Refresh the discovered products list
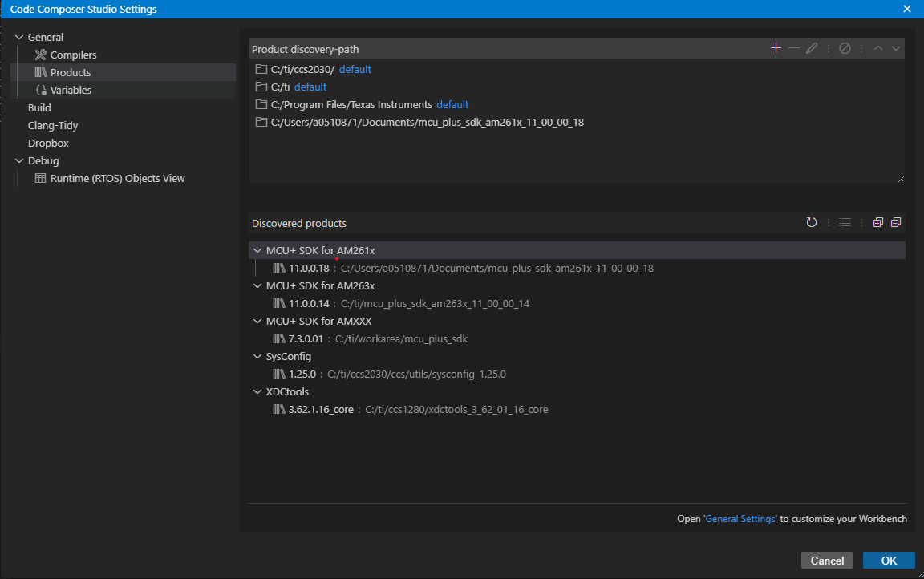This screenshot has height=579, width=924. [x=812, y=223]
